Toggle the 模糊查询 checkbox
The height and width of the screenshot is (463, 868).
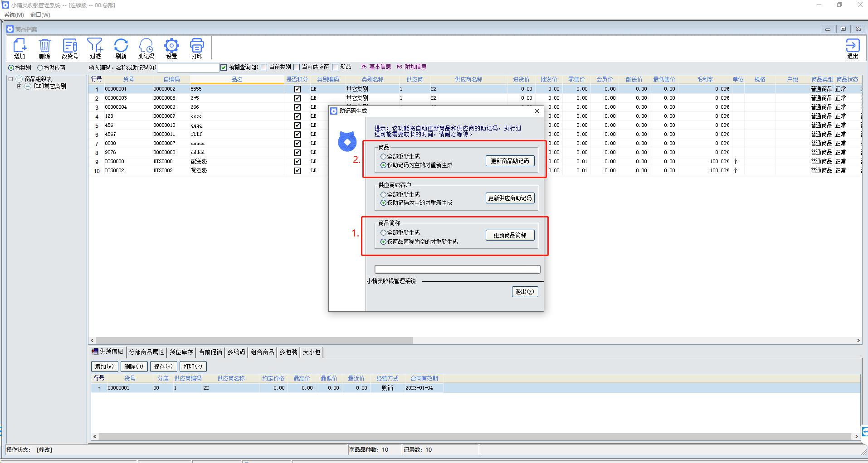pyautogui.click(x=224, y=68)
